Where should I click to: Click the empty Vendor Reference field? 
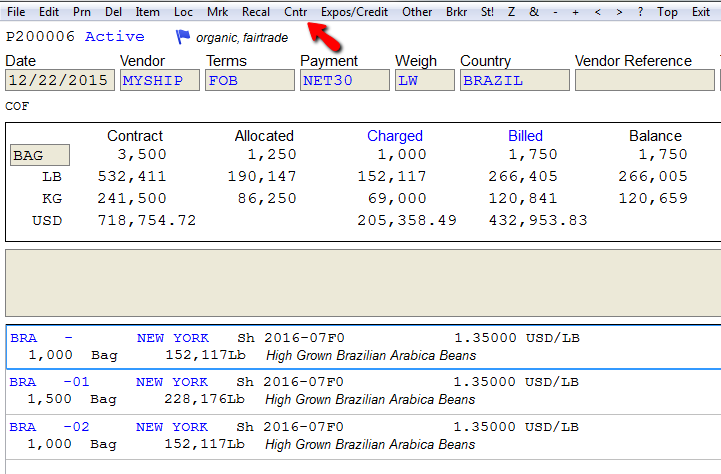coord(645,80)
